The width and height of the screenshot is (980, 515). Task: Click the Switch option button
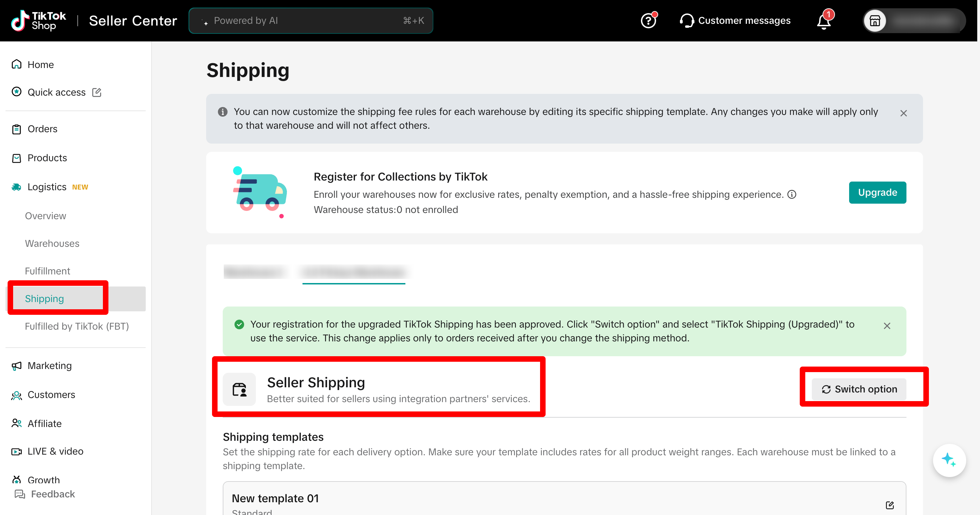[859, 389]
